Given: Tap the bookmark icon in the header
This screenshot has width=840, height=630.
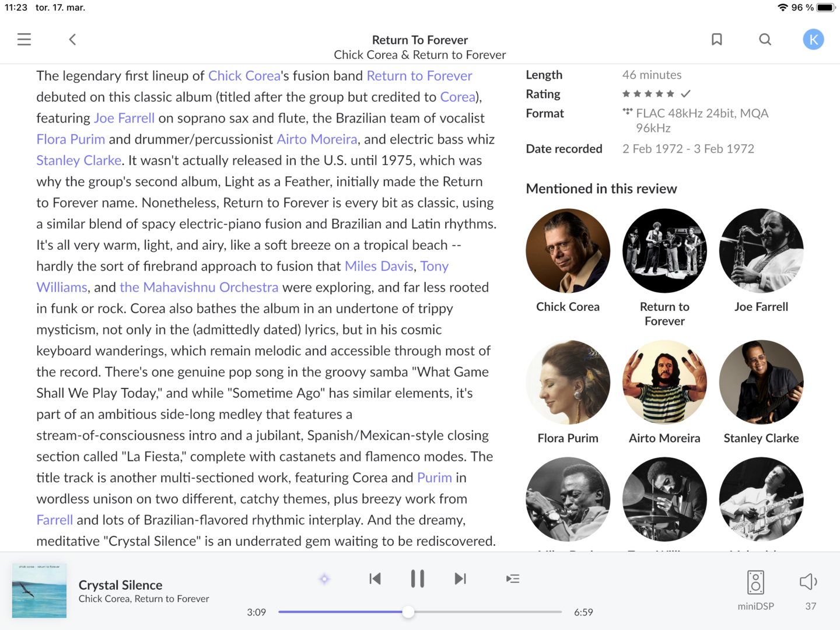Looking at the screenshot, I should tap(717, 39).
